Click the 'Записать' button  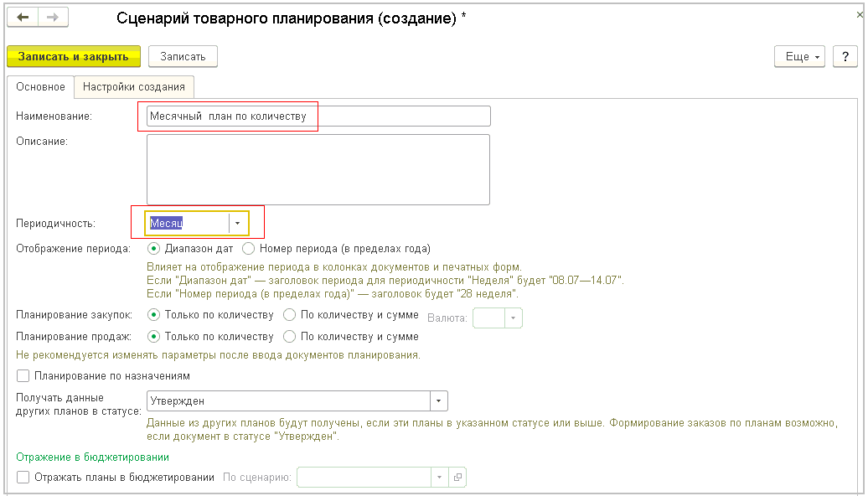[183, 56]
